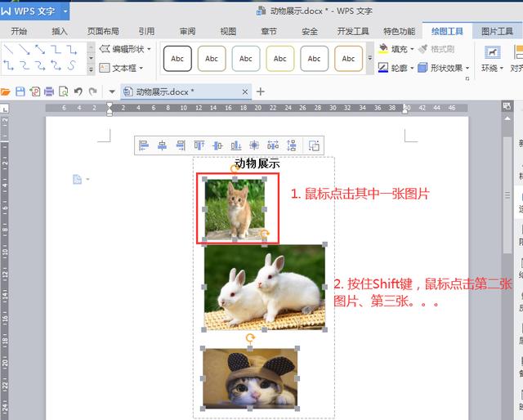
Task: Click the 环绕 wrap button
Action: [492, 59]
